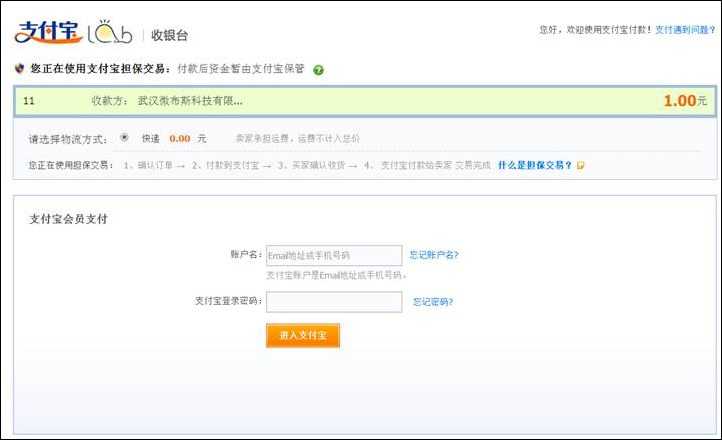Image resolution: width=722 pixels, height=440 pixels.
Task: Click the 收银台 header text
Action: click(169, 35)
